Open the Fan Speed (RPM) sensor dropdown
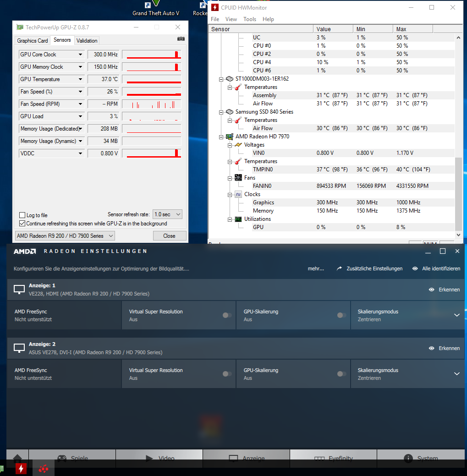467x476 pixels. (80, 104)
